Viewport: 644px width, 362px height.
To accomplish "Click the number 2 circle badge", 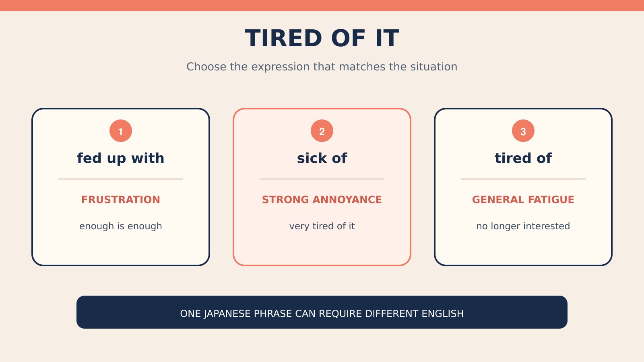I will coord(322,131).
